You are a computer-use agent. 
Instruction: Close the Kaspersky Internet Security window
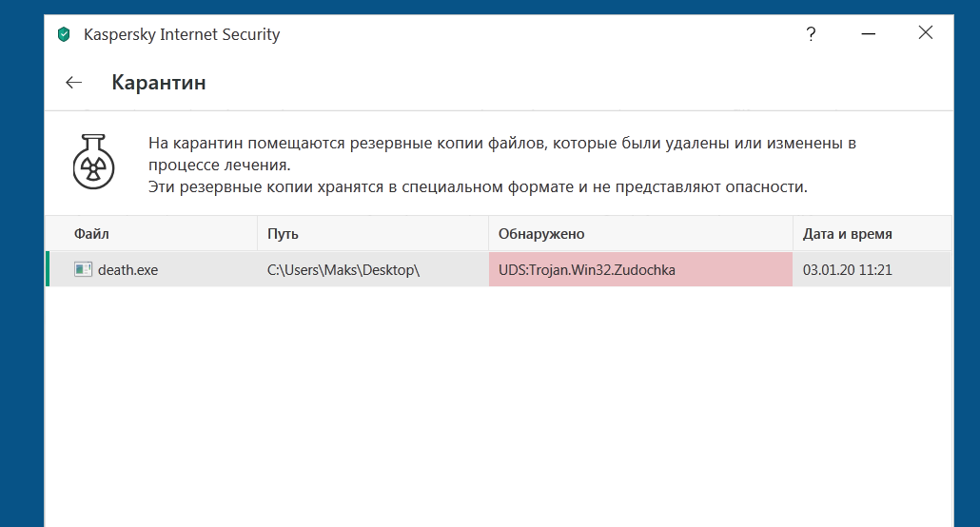tap(925, 33)
